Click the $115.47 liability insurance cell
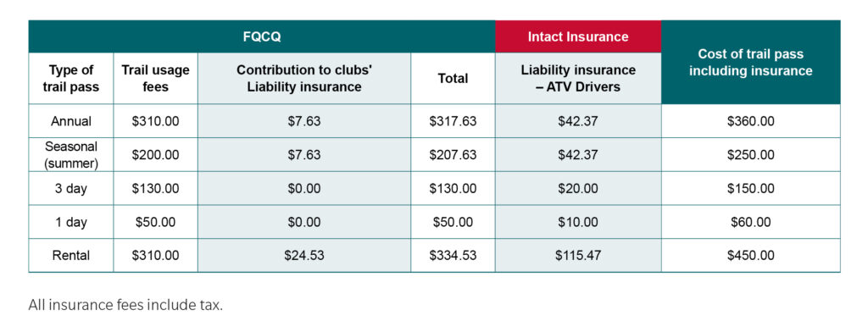868x332 pixels. point(578,256)
